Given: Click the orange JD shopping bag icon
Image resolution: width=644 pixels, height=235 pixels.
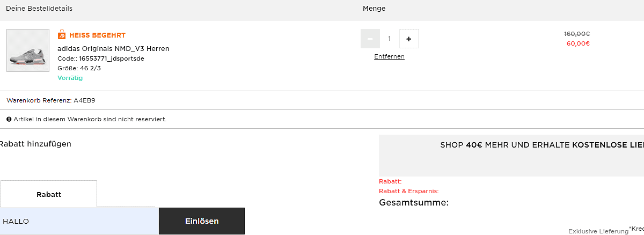Looking at the screenshot, I should pyautogui.click(x=62, y=35).
